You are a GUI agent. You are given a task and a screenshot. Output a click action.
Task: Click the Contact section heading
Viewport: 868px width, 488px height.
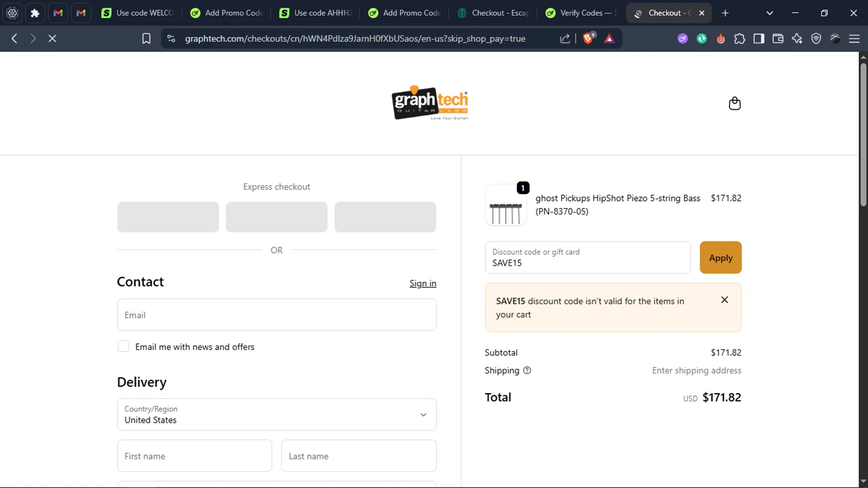pos(140,282)
